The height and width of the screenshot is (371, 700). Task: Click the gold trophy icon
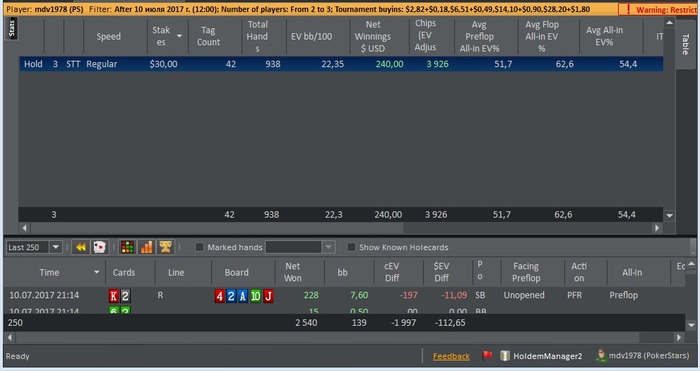click(165, 247)
